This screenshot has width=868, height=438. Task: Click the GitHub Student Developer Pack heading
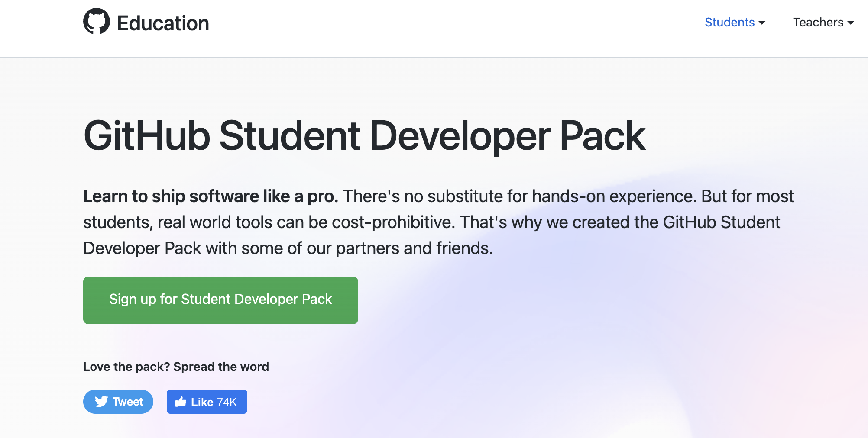click(364, 136)
